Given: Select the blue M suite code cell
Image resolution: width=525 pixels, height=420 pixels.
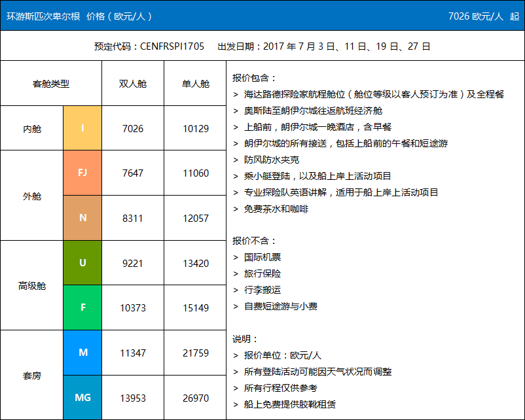Looking at the screenshot, I should (82, 353).
